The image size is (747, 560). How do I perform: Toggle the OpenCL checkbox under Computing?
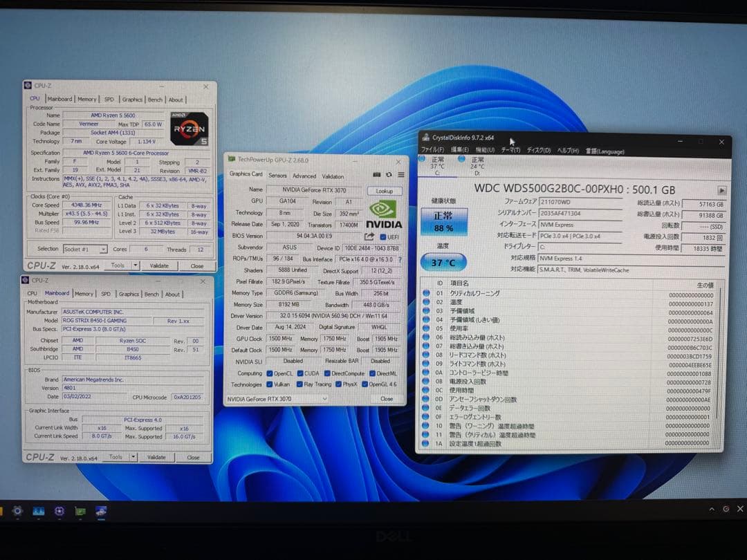tap(269, 373)
